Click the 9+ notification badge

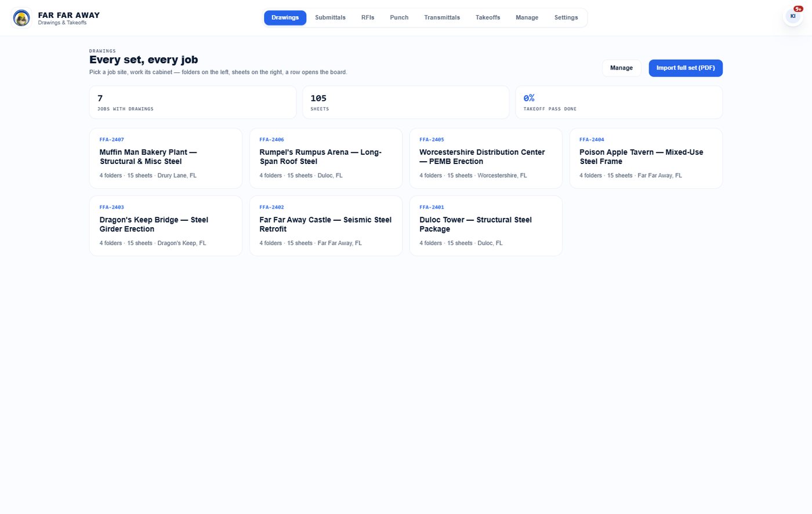[798, 9]
